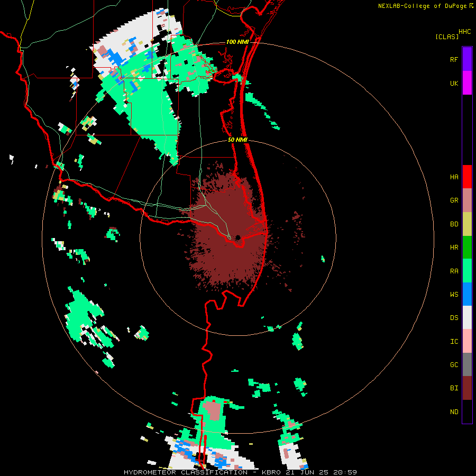Click the RF legend label
476x476 pixels.
(454, 59)
